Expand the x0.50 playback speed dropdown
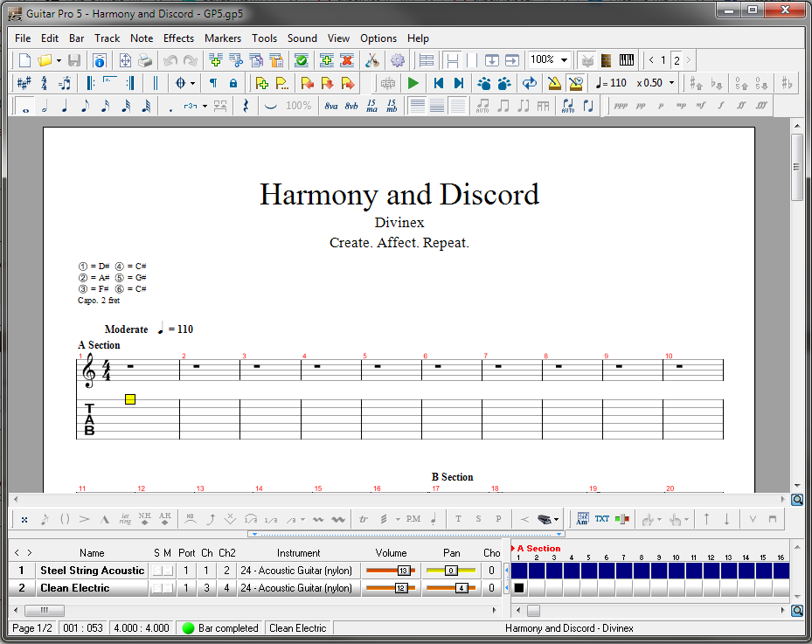Image resolution: width=812 pixels, height=644 pixels. (670, 84)
